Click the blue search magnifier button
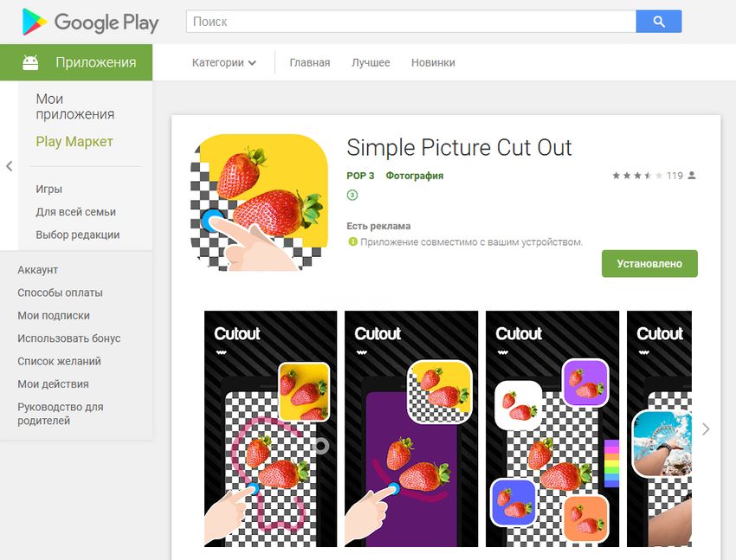The height and width of the screenshot is (560, 736). 659,22
